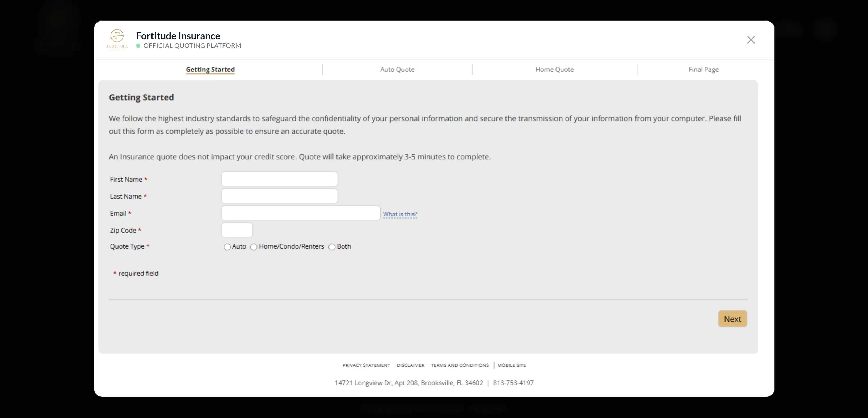Open the Terms and Conditions link
The width and height of the screenshot is (868, 418).
(x=460, y=365)
